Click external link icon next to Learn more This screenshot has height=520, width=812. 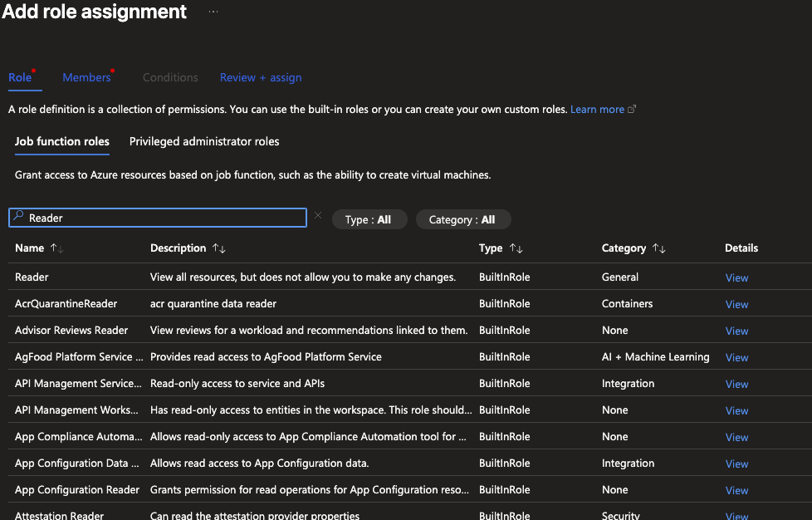tap(632, 110)
